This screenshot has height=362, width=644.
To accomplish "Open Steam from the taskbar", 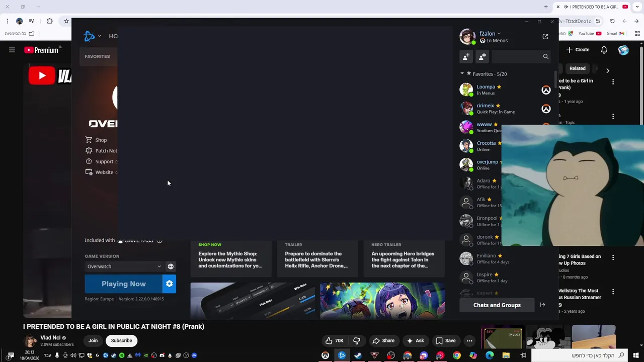I will [358, 355].
